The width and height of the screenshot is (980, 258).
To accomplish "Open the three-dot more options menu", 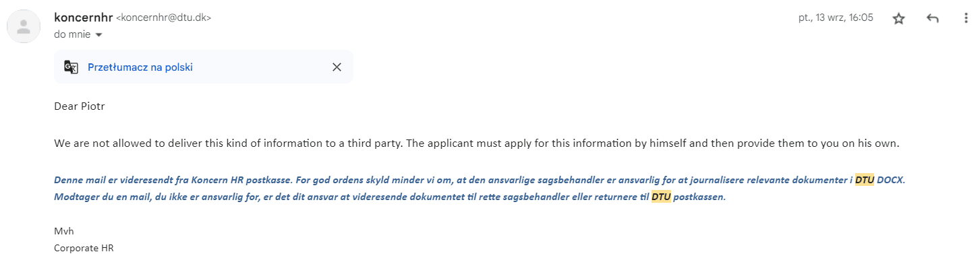I will click(967, 19).
